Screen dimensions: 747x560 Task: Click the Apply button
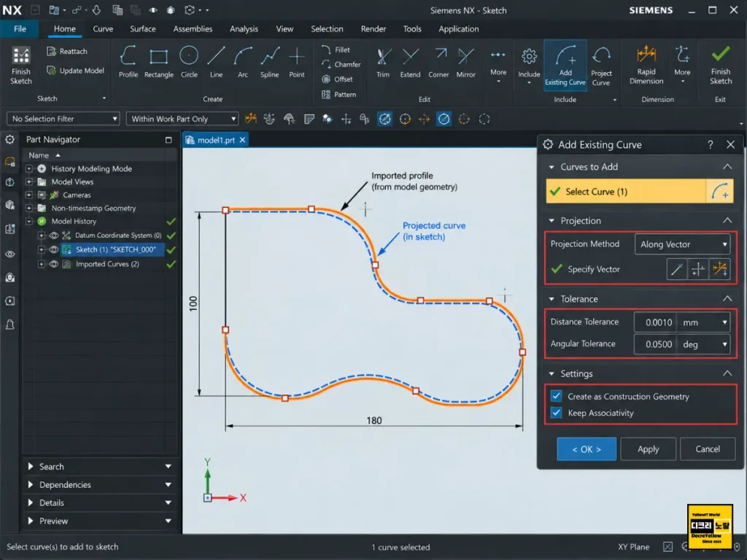[x=648, y=449]
